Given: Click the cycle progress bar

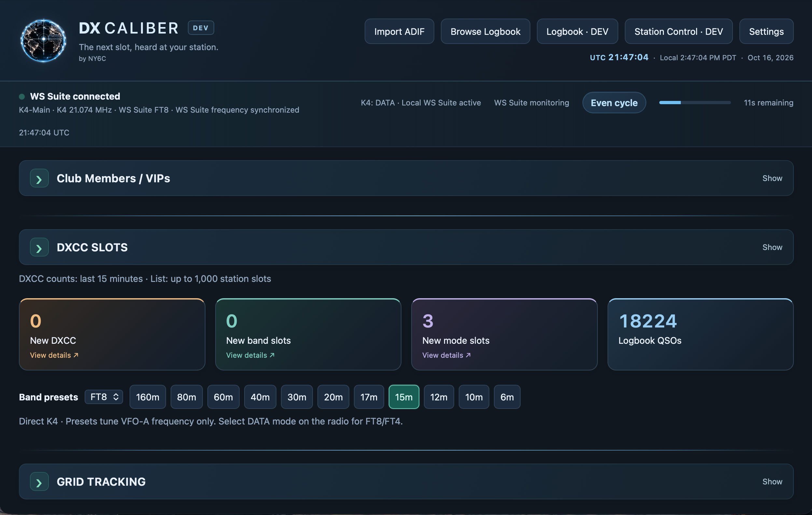Looking at the screenshot, I should pos(695,103).
